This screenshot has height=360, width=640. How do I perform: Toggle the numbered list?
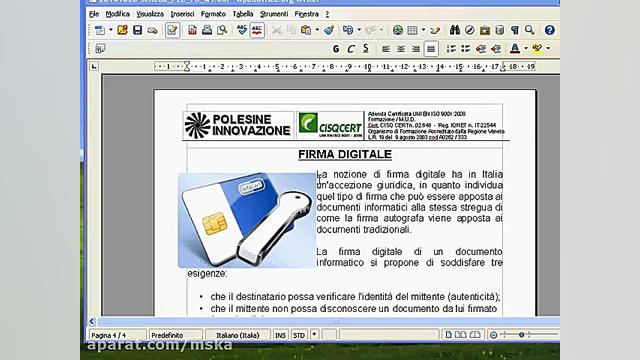[451, 49]
